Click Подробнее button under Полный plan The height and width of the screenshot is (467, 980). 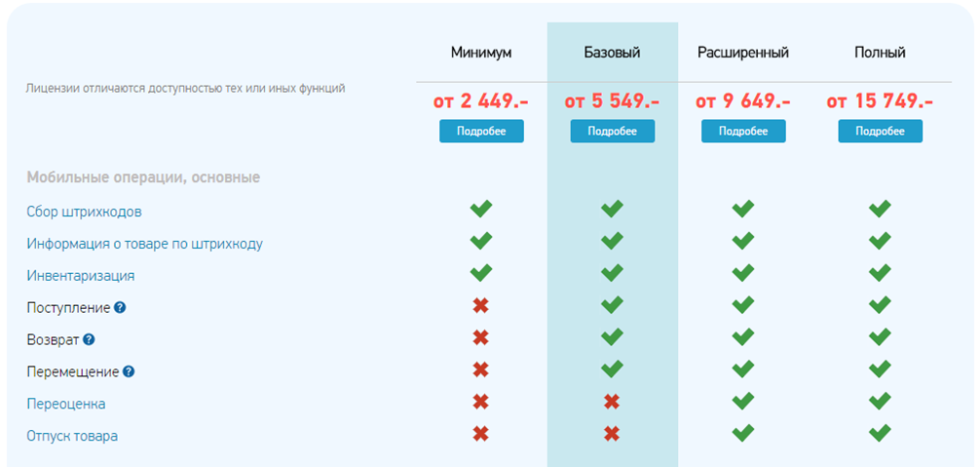(880, 132)
